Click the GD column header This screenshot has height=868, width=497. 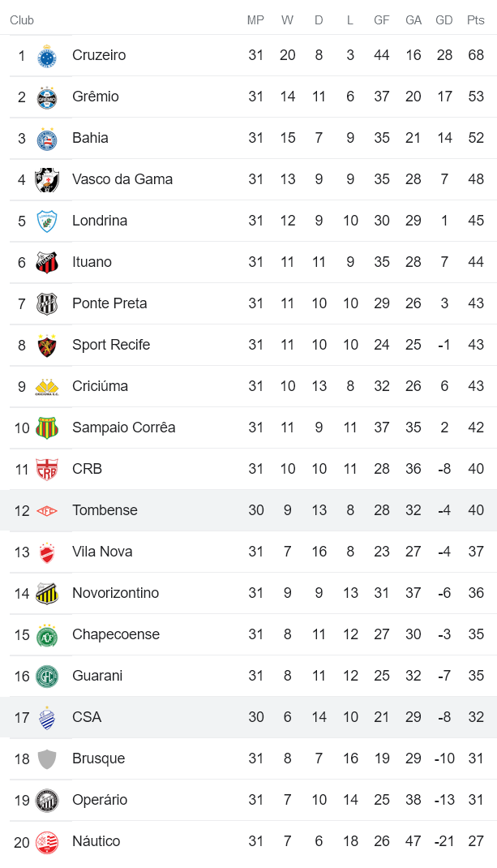[443, 20]
